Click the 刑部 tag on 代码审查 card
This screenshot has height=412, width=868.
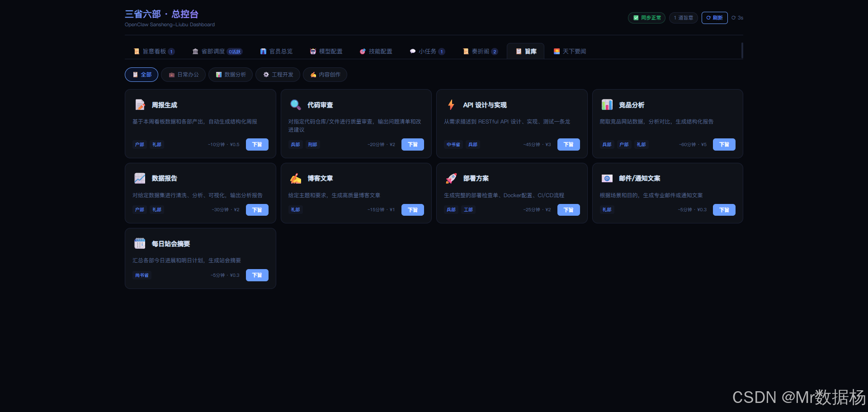[x=312, y=145]
